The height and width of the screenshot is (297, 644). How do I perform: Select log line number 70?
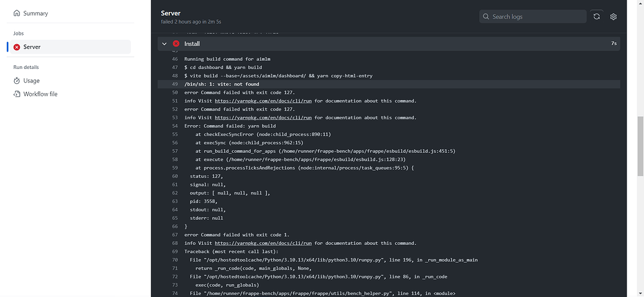click(175, 260)
